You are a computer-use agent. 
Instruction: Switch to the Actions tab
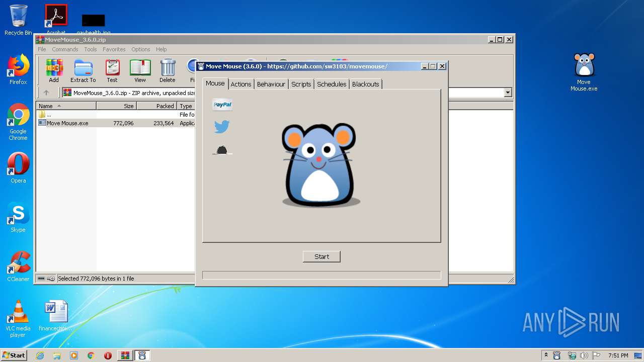pos(241,84)
